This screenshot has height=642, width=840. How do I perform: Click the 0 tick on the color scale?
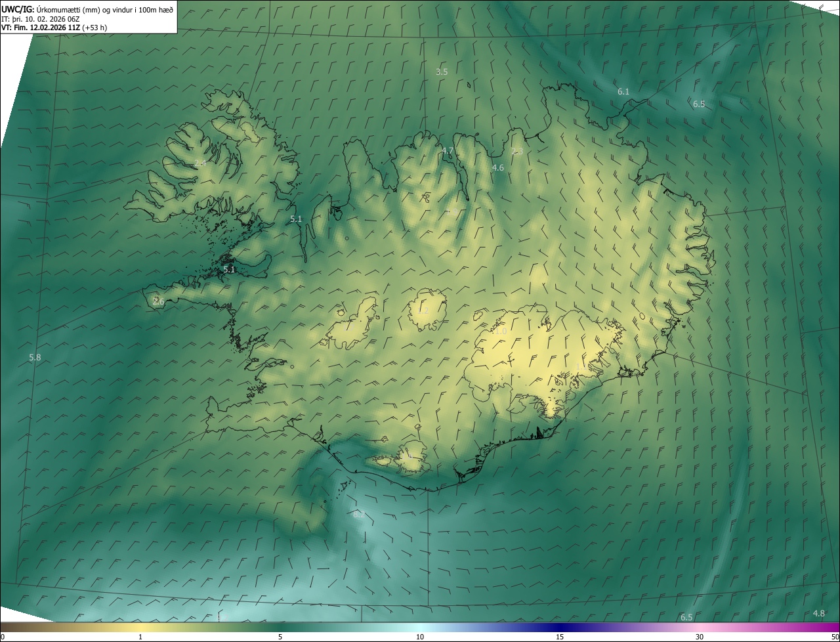coord(3,637)
